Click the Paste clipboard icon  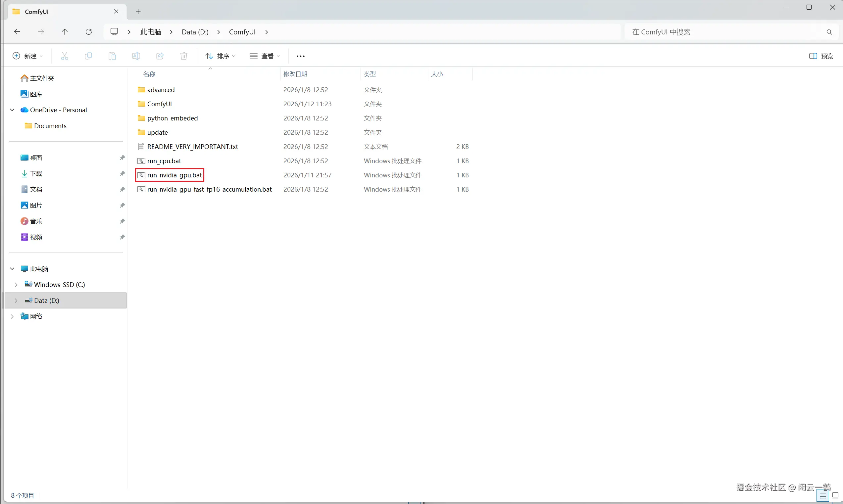tap(112, 56)
